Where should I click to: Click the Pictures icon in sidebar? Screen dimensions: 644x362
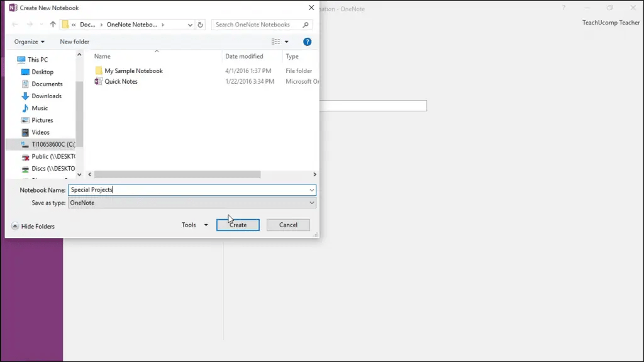(x=25, y=120)
